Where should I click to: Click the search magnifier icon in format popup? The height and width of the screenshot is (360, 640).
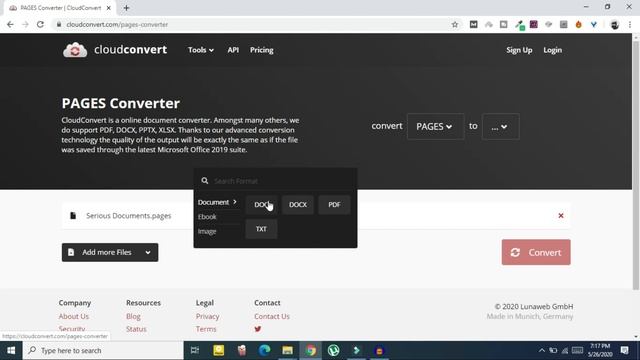(204, 181)
